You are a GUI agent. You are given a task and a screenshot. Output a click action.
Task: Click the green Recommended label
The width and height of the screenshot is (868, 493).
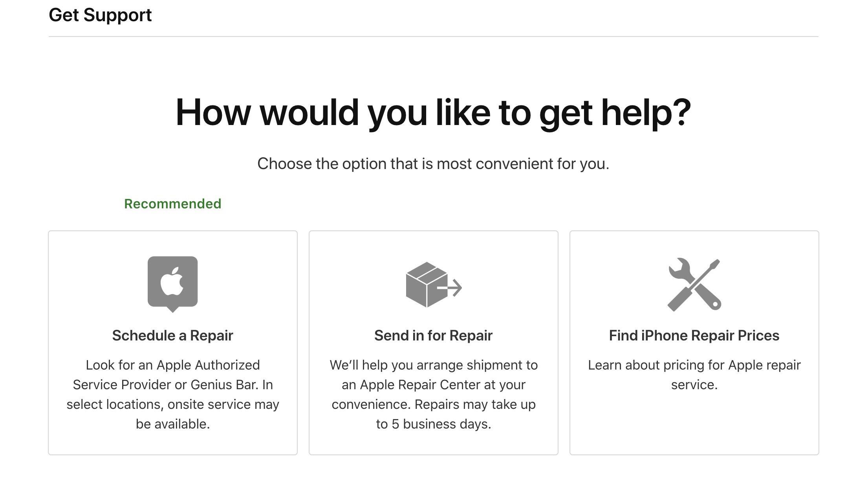(172, 204)
